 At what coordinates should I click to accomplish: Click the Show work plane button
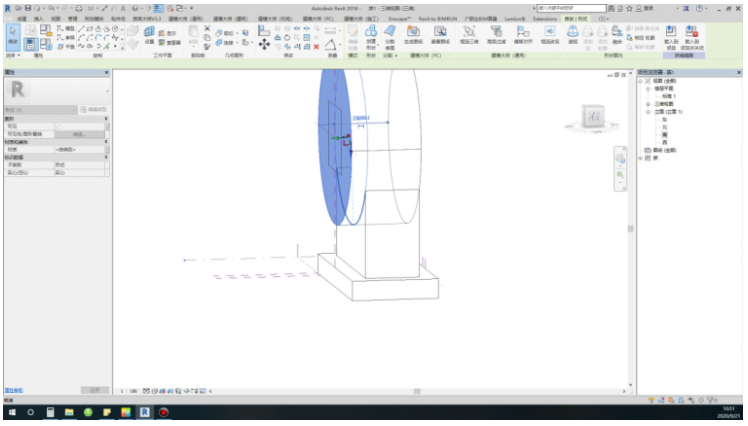click(x=167, y=33)
